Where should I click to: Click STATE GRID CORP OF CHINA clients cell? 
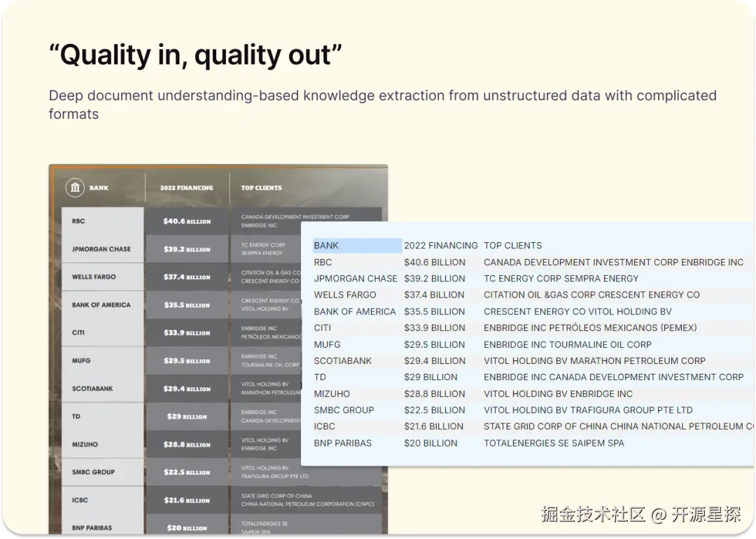(619, 427)
